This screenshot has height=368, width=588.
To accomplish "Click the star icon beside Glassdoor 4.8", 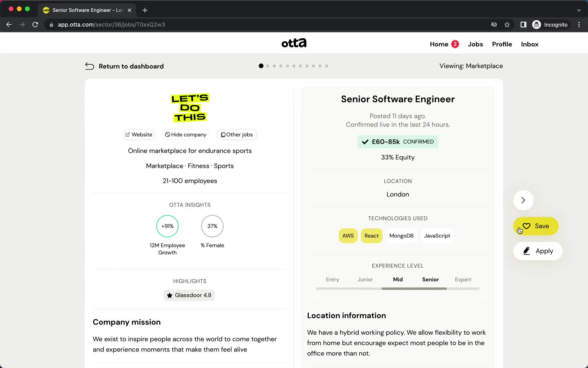I will (170, 295).
